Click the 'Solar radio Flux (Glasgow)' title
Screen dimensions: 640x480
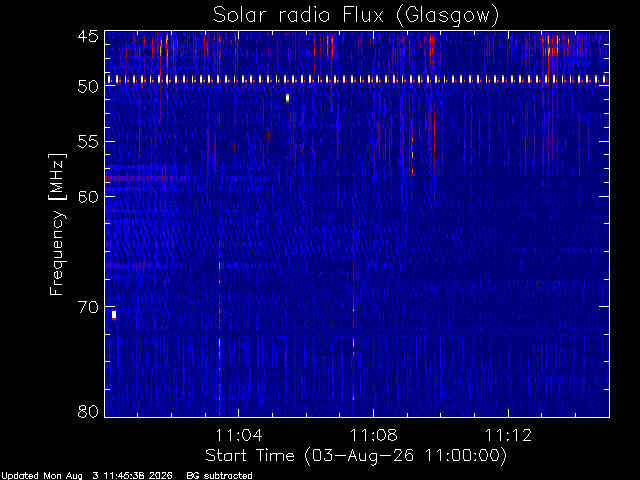pyautogui.click(x=356, y=16)
